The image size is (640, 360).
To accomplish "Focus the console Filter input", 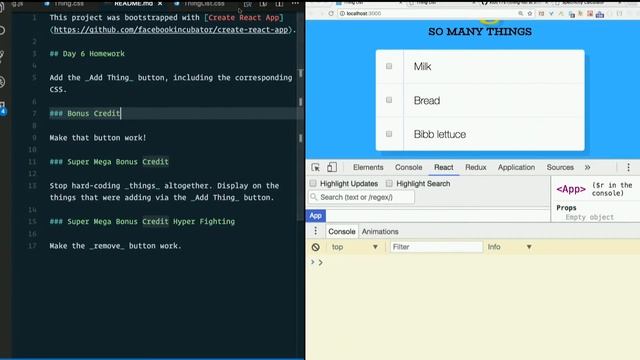I will pyautogui.click(x=436, y=247).
